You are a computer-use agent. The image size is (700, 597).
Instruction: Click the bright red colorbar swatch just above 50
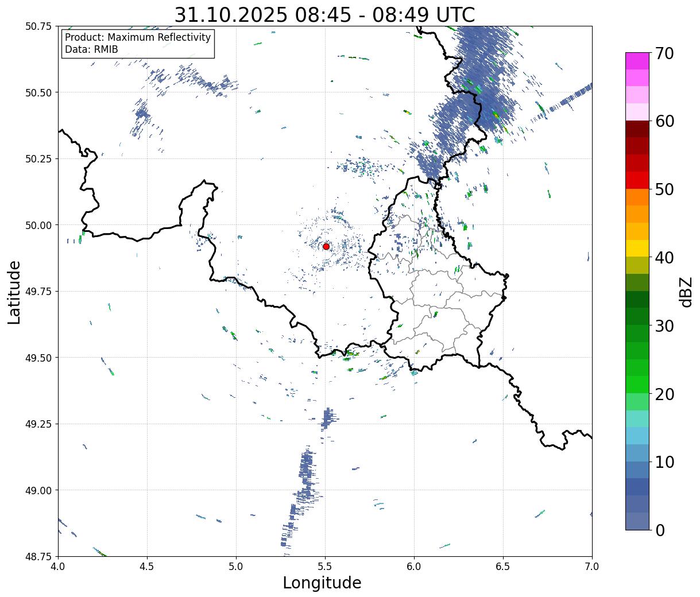pos(637,180)
